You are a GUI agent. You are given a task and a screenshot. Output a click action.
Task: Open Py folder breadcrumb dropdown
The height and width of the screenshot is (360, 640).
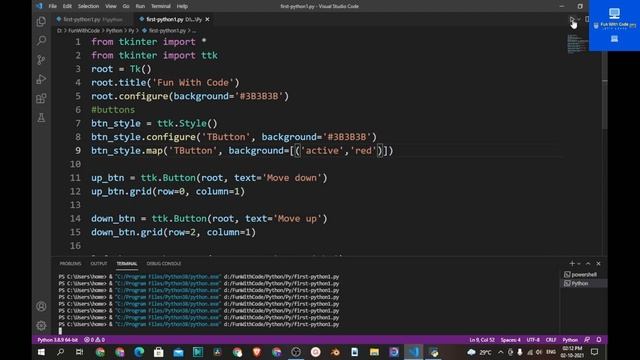point(131,31)
